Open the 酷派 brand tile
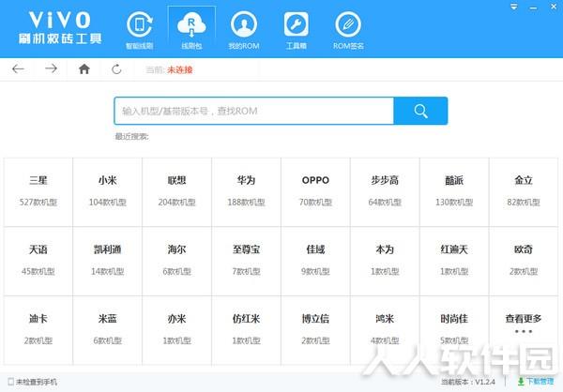The image size is (563, 392). [454, 192]
